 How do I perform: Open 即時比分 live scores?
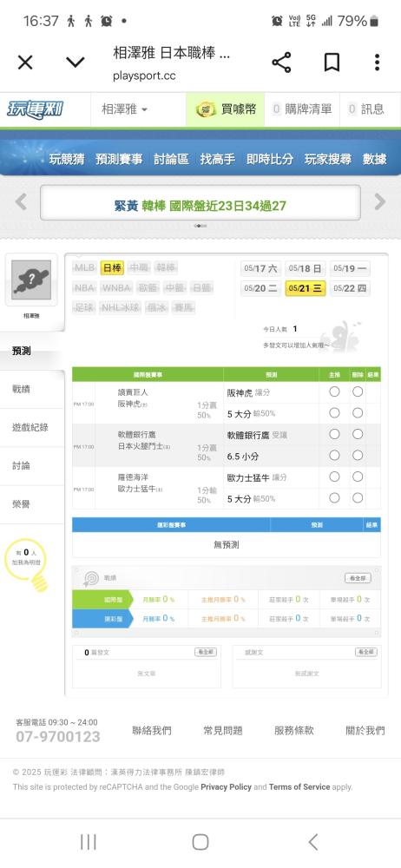270,160
